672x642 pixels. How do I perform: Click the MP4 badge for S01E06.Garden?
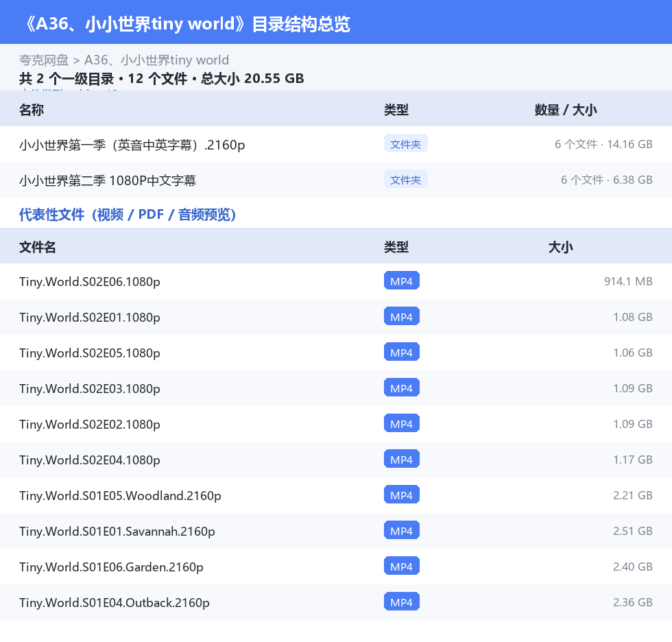(402, 566)
